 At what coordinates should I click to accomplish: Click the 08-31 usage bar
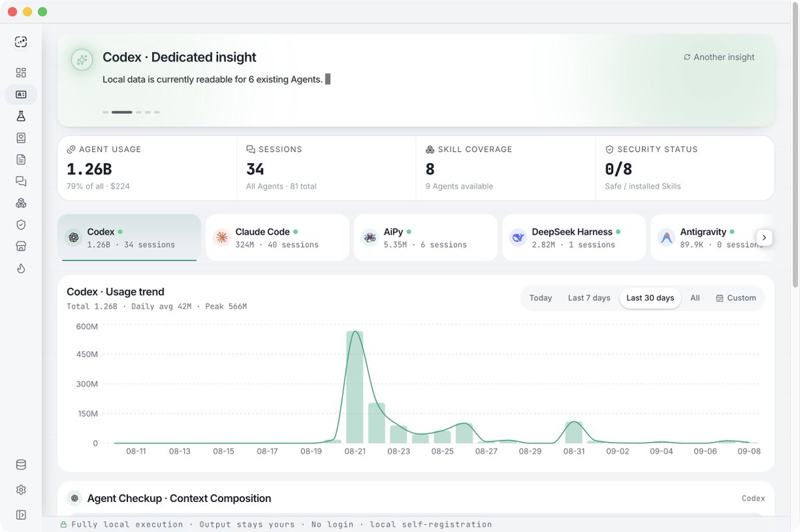[x=573, y=433]
